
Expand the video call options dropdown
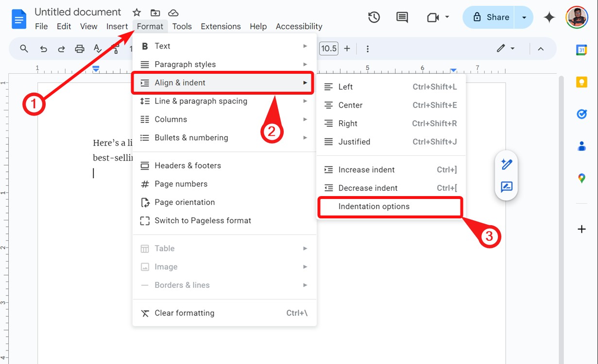448,17
